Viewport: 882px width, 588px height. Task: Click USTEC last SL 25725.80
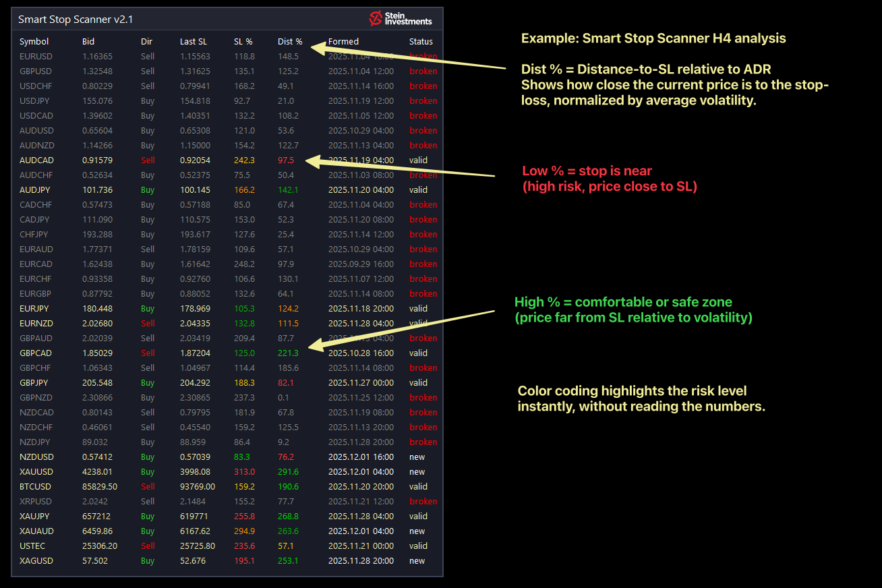click(x=198, y=546)
